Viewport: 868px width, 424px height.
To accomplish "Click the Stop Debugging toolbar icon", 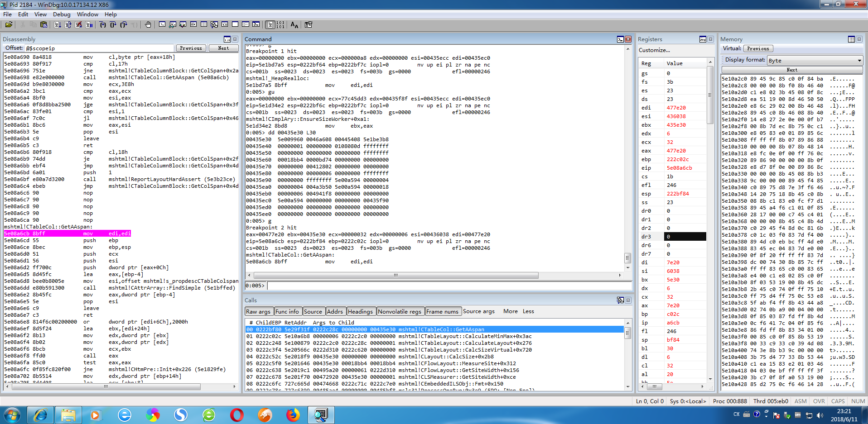I will (78, 24).
